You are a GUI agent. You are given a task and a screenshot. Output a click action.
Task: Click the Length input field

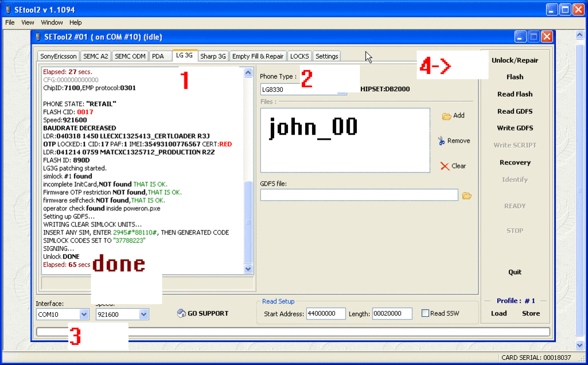point(392,314)
